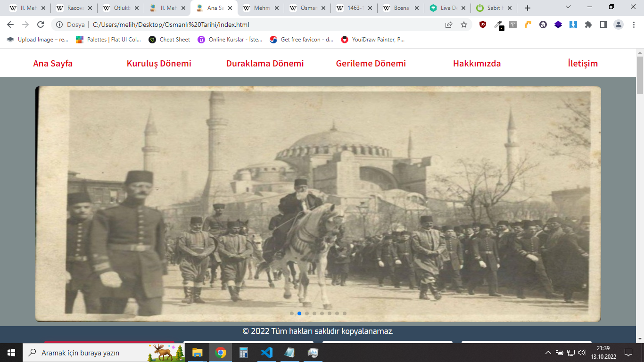Open the İletişim page
This screenshot has width=644, height=362.
(583, 63)
